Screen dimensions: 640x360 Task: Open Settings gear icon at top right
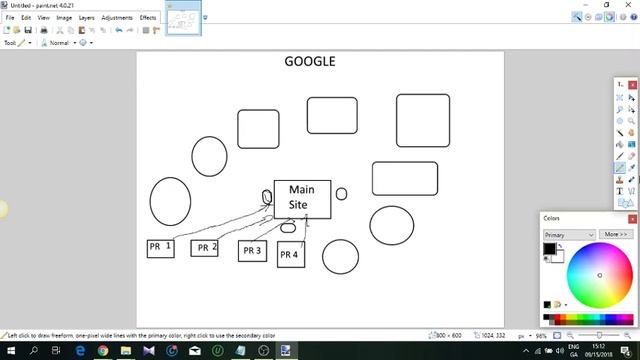(x=623, y=17)
